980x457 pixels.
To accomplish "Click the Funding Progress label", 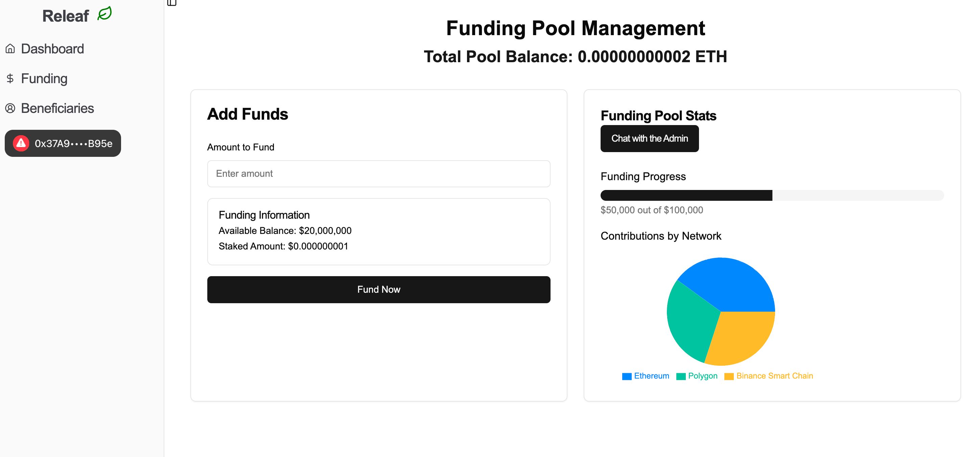I will coord(643,176).
